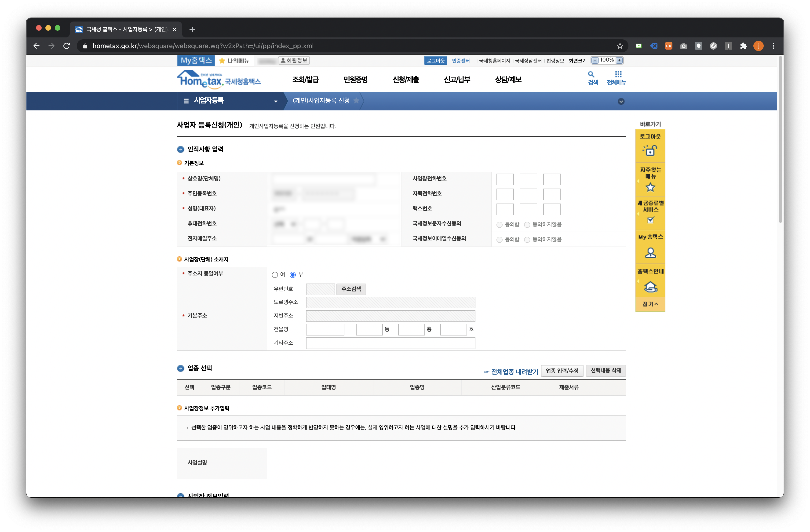This screenshot has width=810, height=532.
Task: Expand the 사업자등록 menu dropdown
Action: pos(276,101)
